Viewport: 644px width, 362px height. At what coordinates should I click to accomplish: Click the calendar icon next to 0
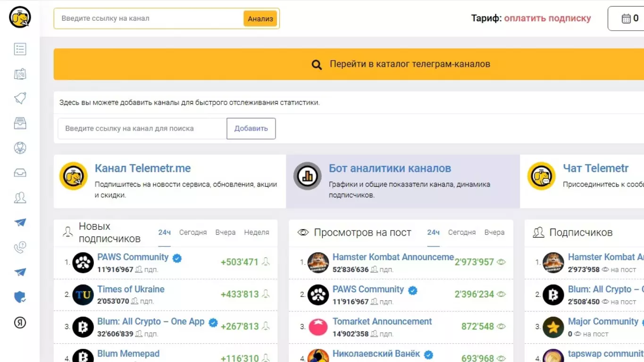[x=626, y=19]
